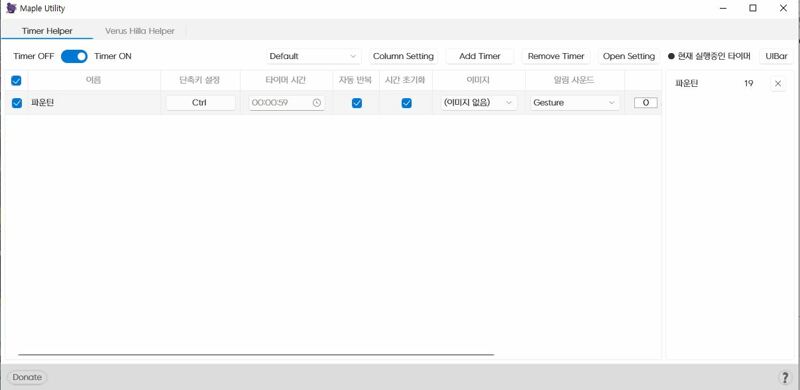800x390 pixels.
Task: Uncheck the 파운틴 row checkbox
Action: tap(17, 103)
